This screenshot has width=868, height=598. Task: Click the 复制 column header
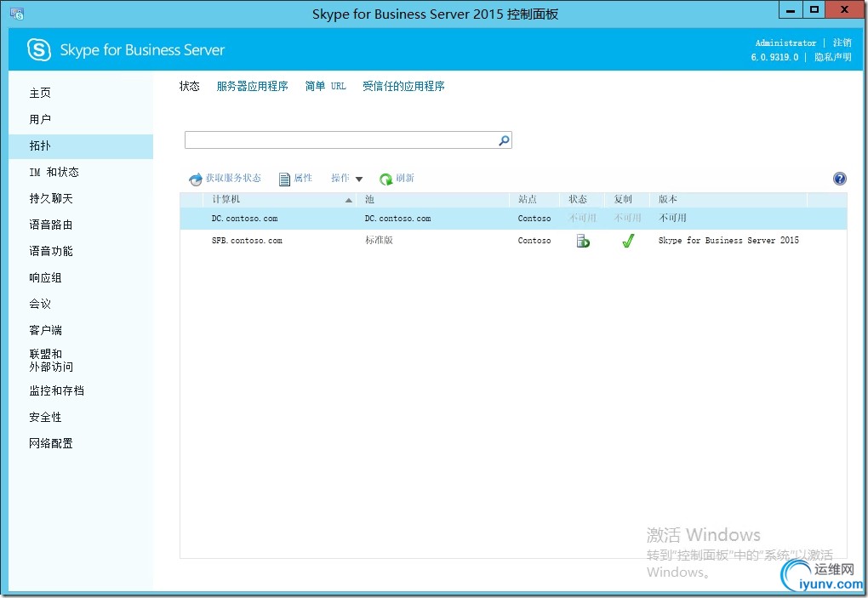point(627,199)
